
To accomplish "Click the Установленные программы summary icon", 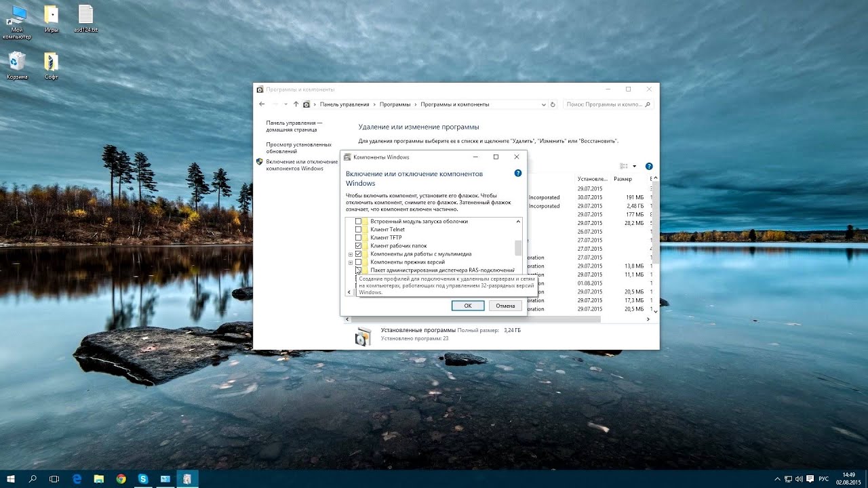I will [364, 336].
